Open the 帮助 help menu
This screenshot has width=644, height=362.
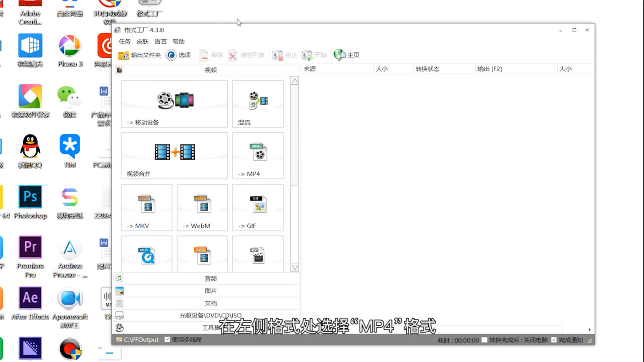pyautogui.click(x=179, y=42)
